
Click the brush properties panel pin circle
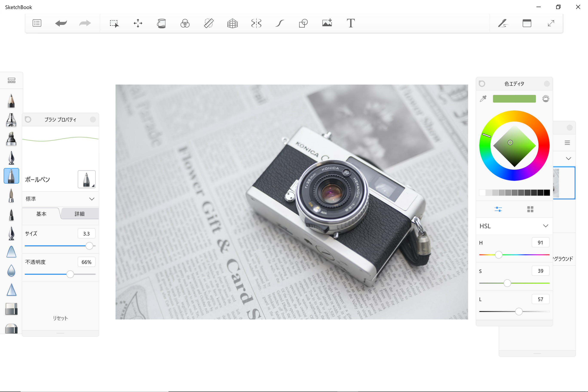tap(28, 119)
